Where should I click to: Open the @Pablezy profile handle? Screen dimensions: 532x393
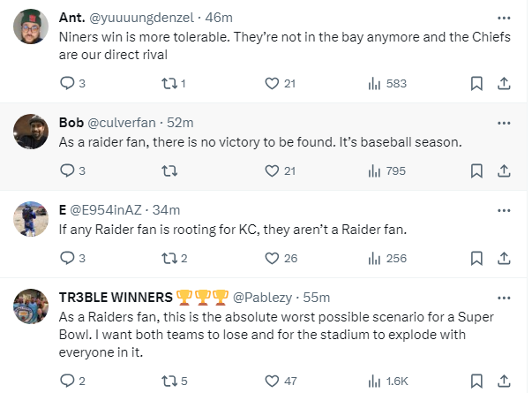(264, 297)
